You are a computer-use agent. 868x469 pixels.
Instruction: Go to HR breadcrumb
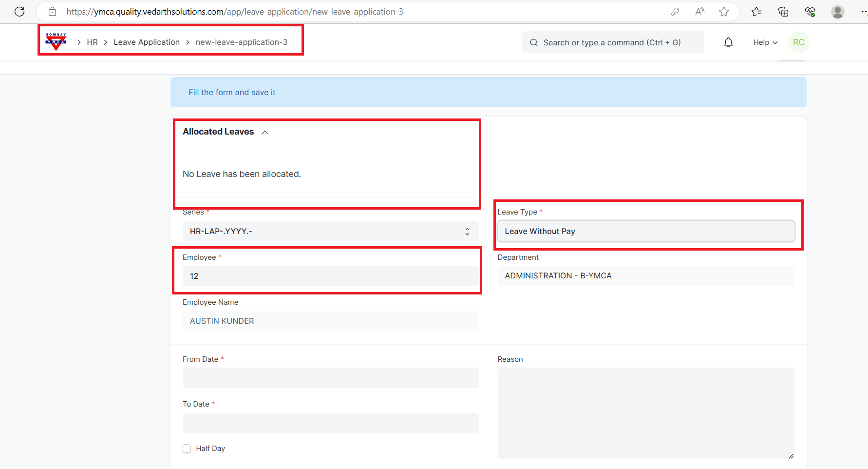(x=92, y=42)
